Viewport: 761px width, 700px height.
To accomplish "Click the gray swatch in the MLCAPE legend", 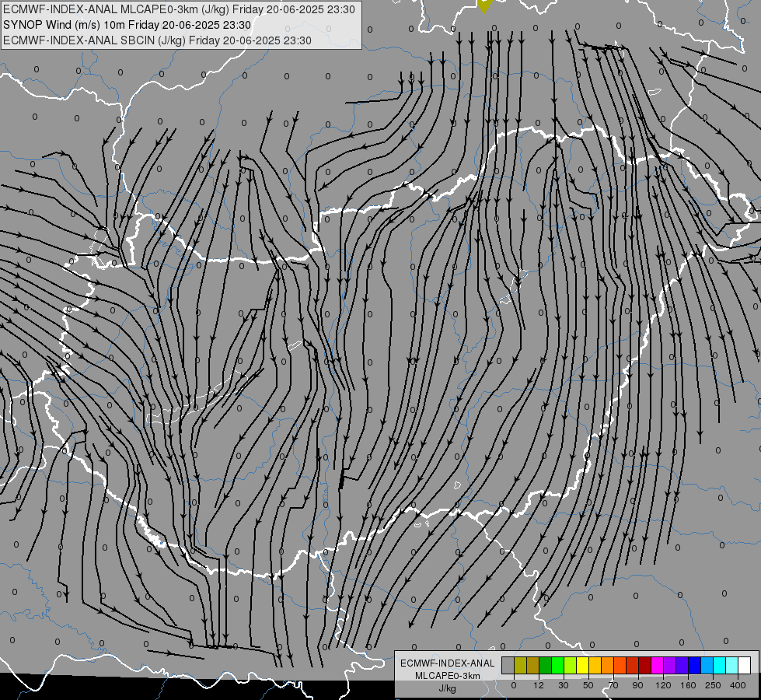I will (508, 665).
